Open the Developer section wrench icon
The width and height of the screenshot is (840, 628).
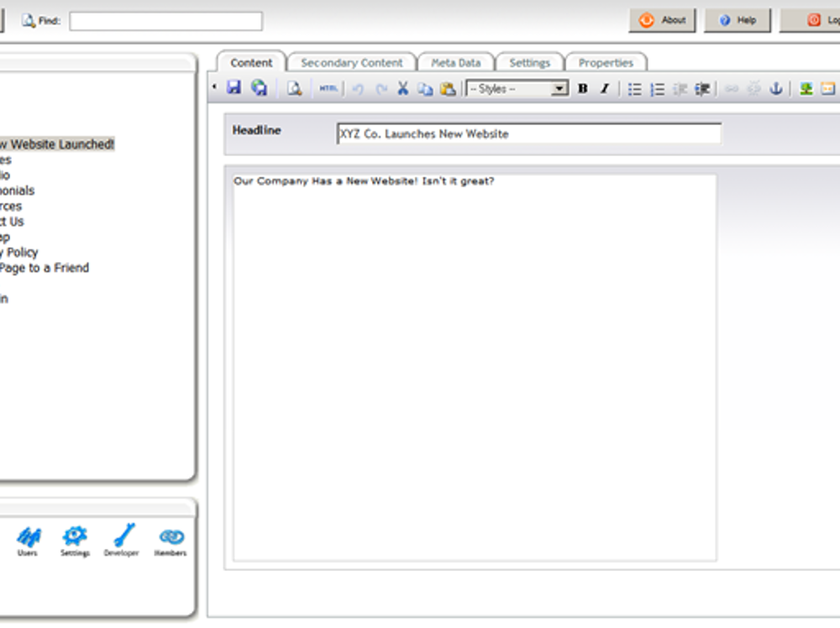(x=123, y=540)
